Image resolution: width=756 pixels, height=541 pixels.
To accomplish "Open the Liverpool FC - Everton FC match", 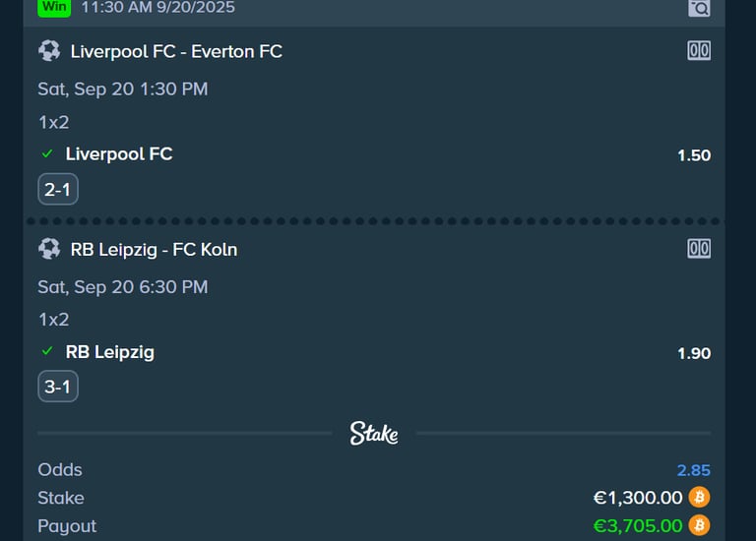I will (x=176, y=51).
